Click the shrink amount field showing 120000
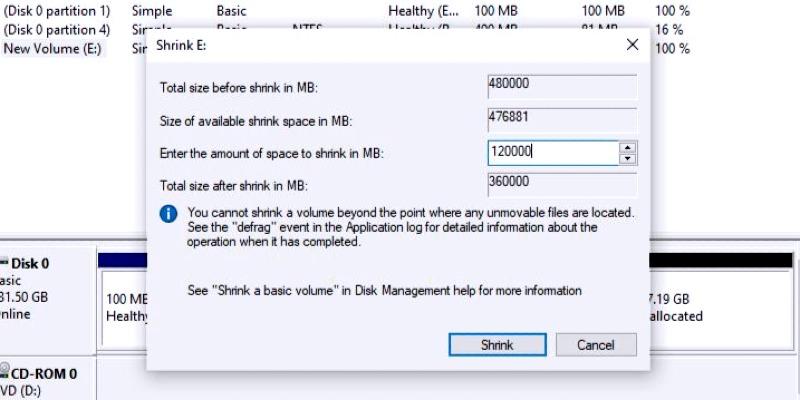The width and height of the screenshot is (800, 400). (552, 153)
